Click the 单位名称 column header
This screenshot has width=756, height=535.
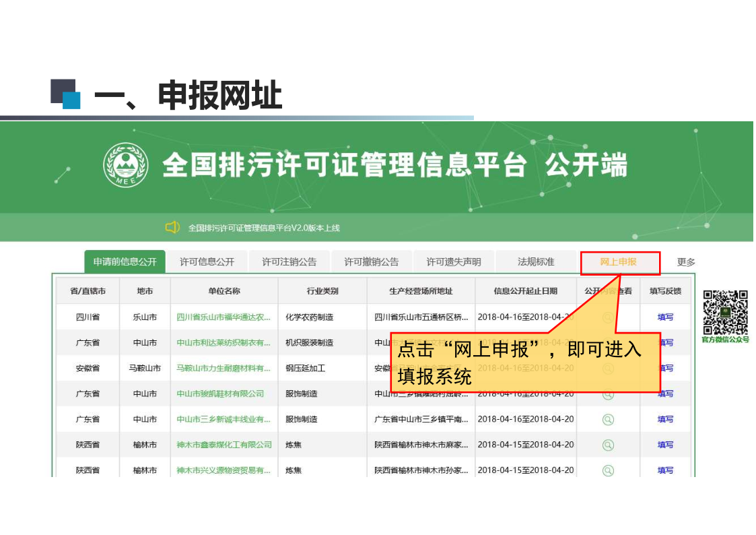tap(224, 291)
